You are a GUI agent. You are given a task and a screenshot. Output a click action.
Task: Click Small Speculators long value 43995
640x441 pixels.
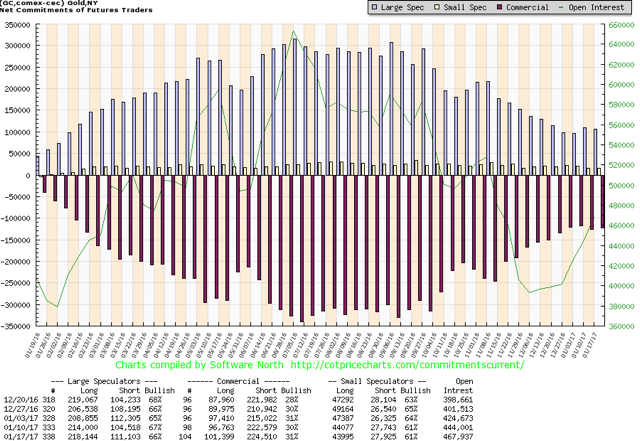342,437
